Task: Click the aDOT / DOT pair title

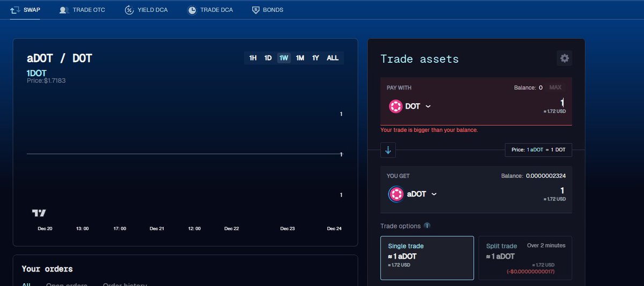Action: (60, 58)
